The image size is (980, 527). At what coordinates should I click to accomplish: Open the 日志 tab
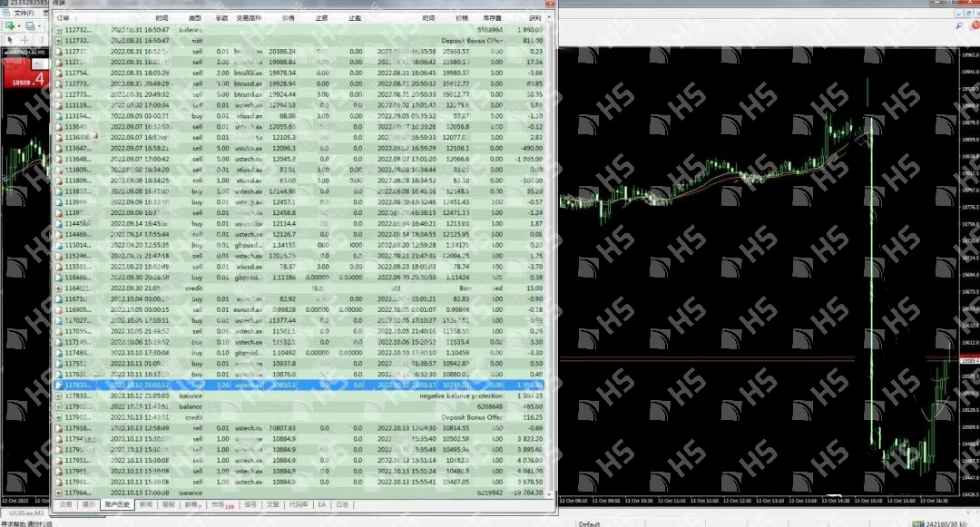click(342, 504)
